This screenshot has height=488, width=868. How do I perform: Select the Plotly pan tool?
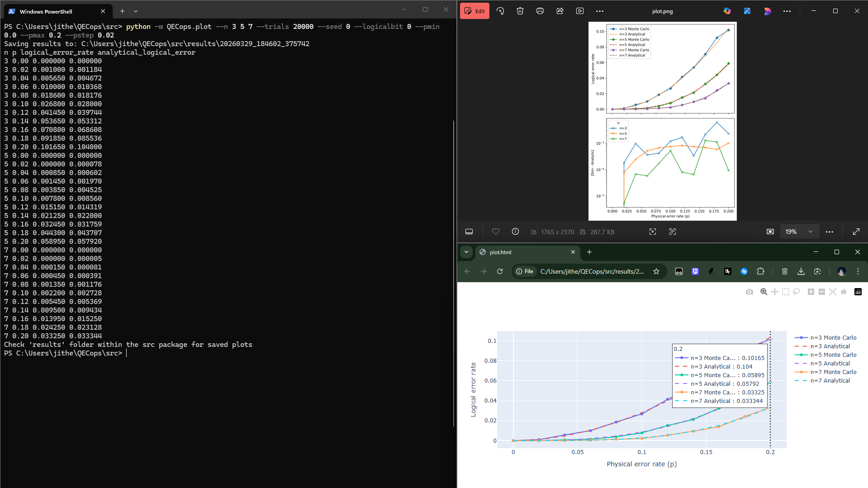(775, 292)
